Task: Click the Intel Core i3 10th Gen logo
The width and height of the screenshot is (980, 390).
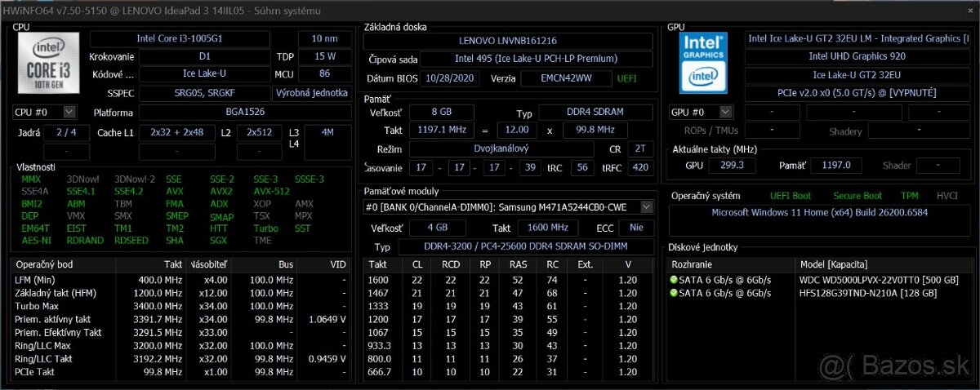Action: tap(47, 64)
